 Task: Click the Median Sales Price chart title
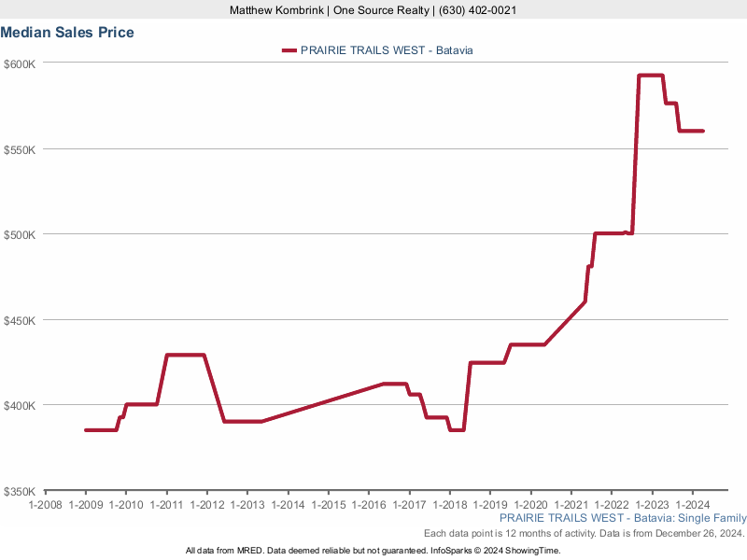pyautogui.click(x=67, y=33)
